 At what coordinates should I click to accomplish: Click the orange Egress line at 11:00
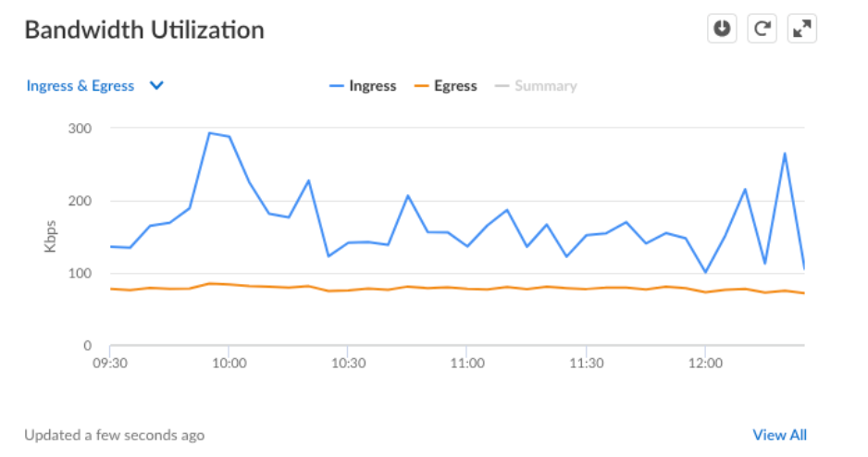tap(467, 289)
